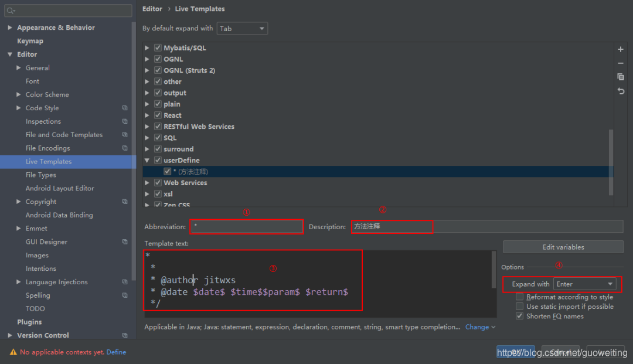633x364 pixels.
Task: Enable Reformat according to style
Action: tap(520, 297)
